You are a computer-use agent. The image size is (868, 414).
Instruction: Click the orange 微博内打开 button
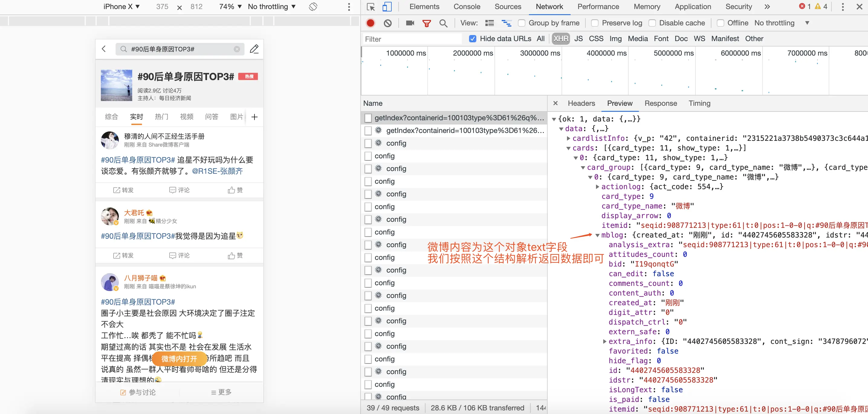[x=179, y=359]
